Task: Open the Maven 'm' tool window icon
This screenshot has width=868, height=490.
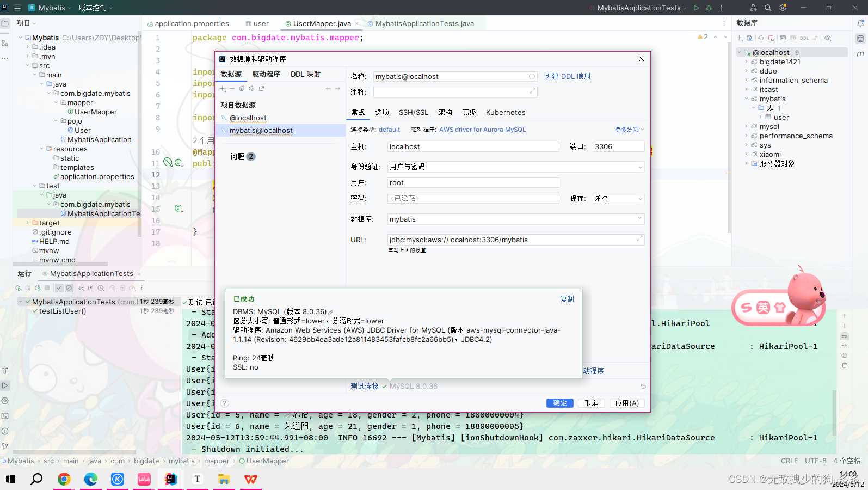Action: point(860,53)
